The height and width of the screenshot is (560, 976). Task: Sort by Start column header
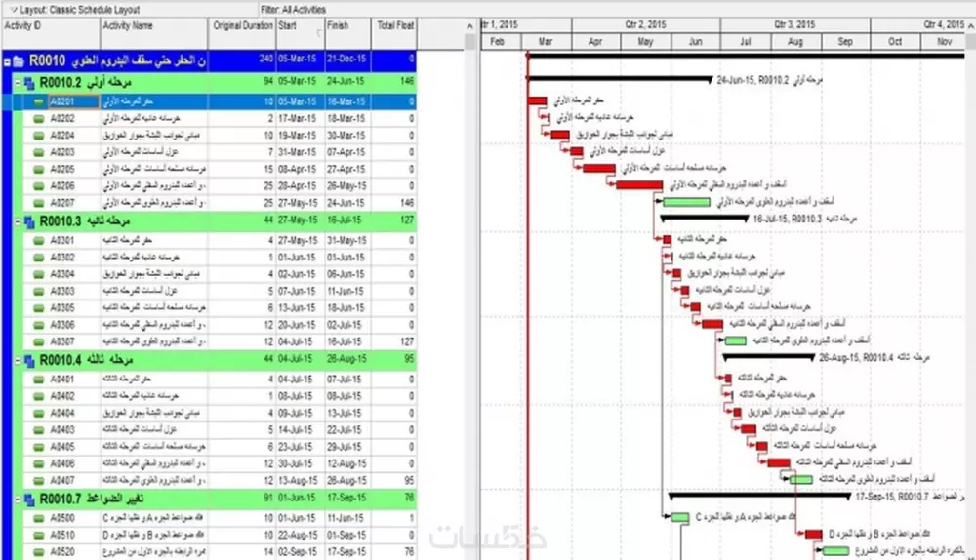point(300,33)
